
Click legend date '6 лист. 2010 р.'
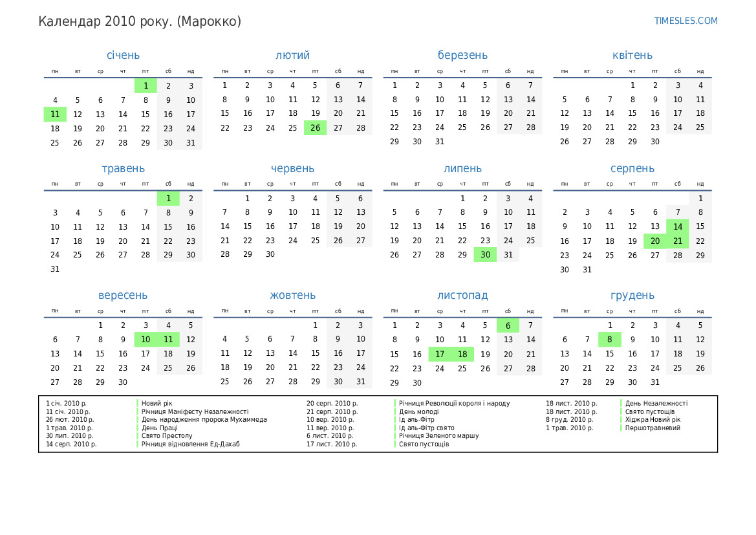[330, 435]
